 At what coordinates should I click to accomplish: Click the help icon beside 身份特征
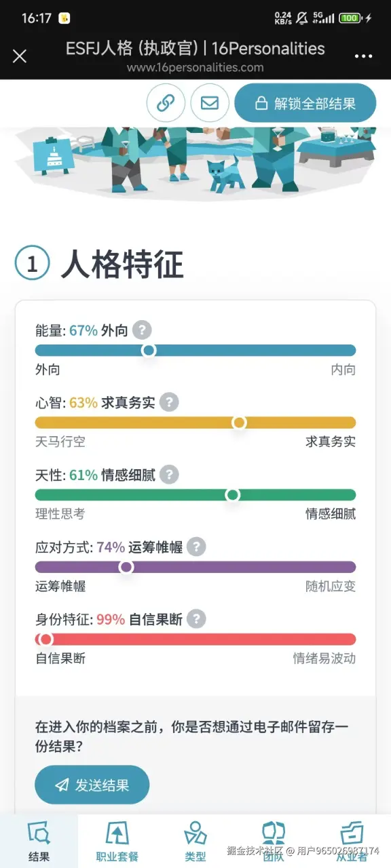(x=197, y=619)
